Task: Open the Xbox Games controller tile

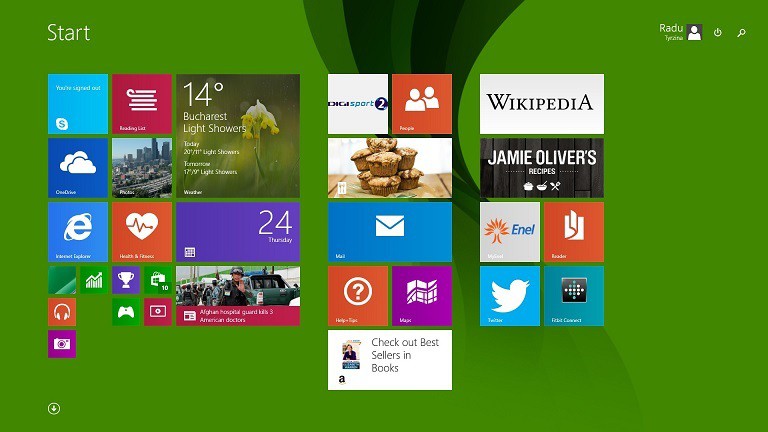Action: (x=126, y=312)
